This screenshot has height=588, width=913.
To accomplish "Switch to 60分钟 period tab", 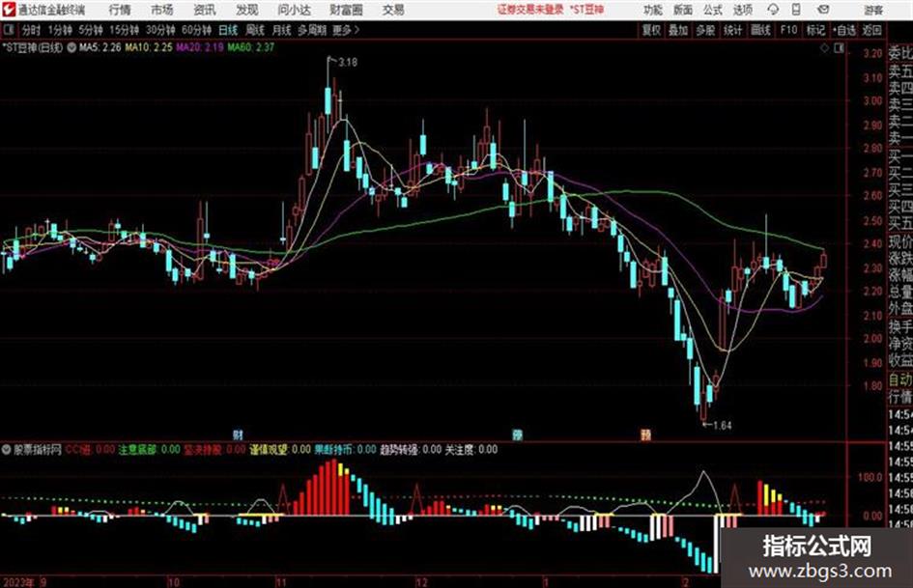I will click(x=196, y=30).
